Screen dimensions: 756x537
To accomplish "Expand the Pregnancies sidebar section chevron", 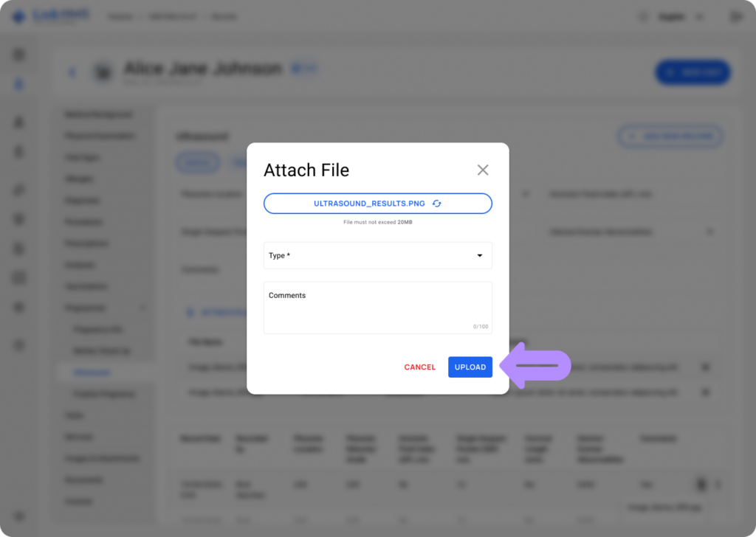I will (143, 308).
